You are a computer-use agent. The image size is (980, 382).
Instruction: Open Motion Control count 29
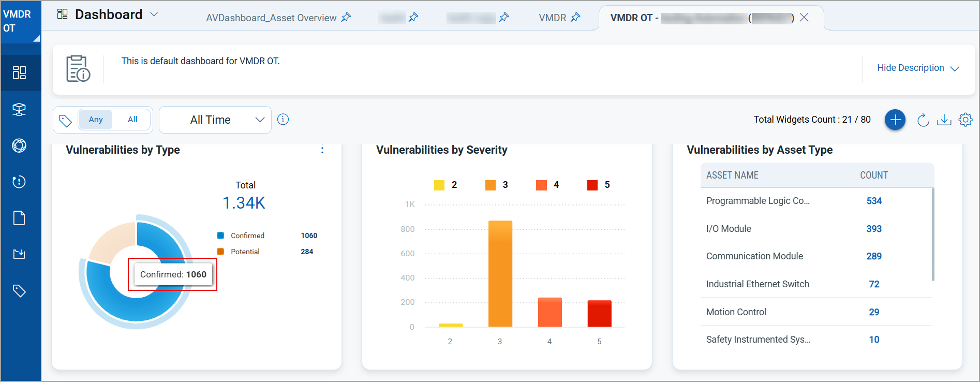pos(874,312)
